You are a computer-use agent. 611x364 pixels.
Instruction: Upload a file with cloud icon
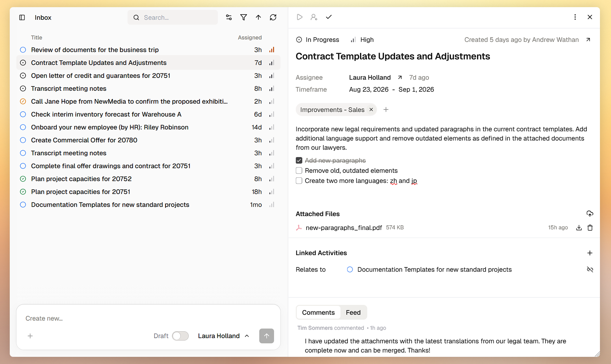590,214
